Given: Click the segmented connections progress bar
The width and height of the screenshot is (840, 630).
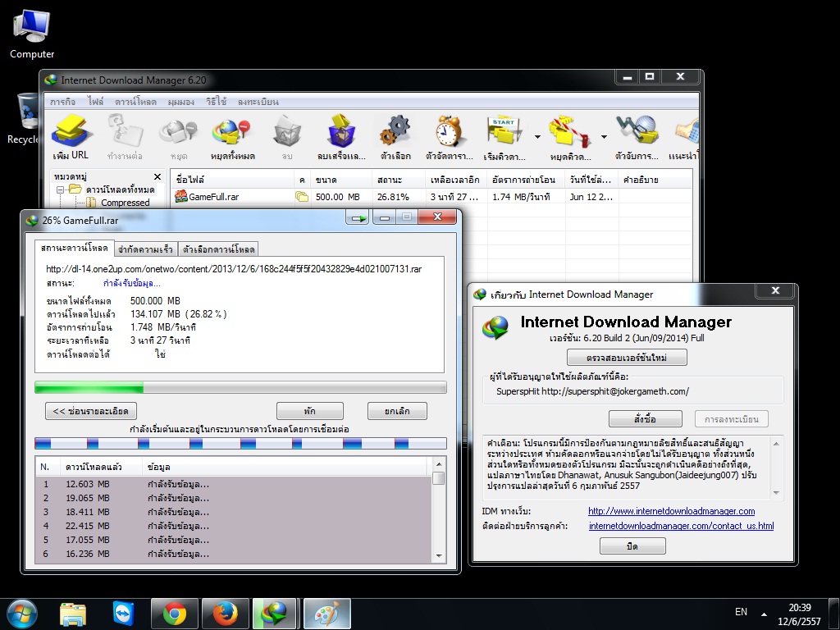Looking at the screenshot, I should 240,443.
